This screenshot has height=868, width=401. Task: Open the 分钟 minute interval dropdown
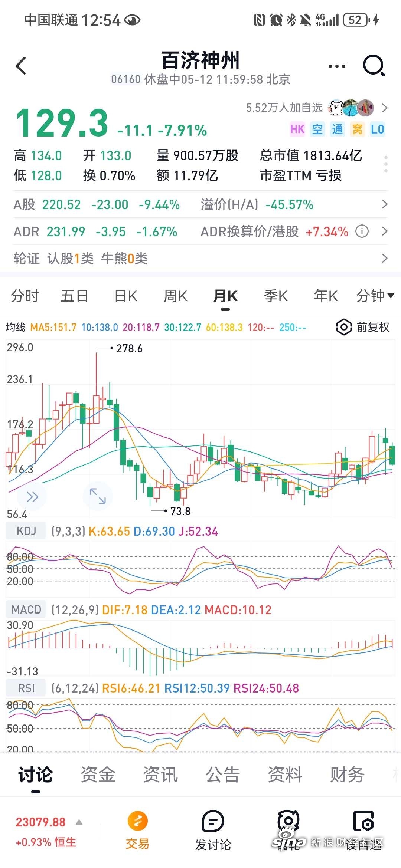pos(375,296)
